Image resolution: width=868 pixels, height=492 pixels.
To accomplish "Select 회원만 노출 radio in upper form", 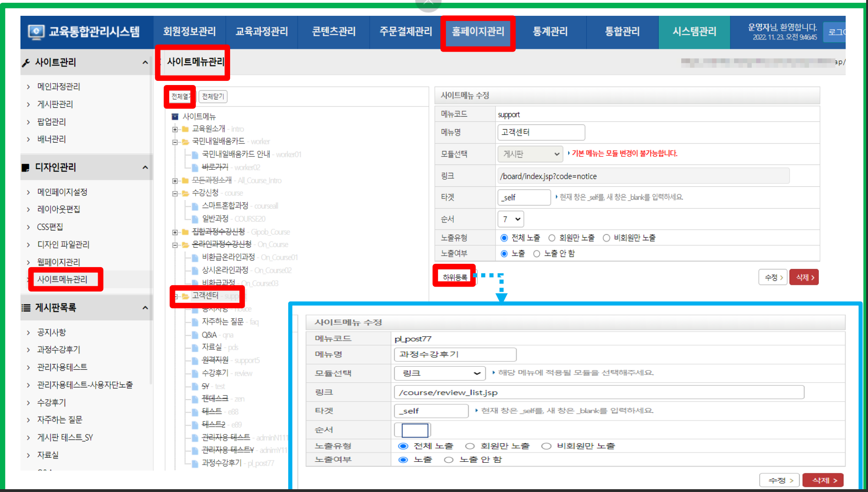I will pos(552,238).
